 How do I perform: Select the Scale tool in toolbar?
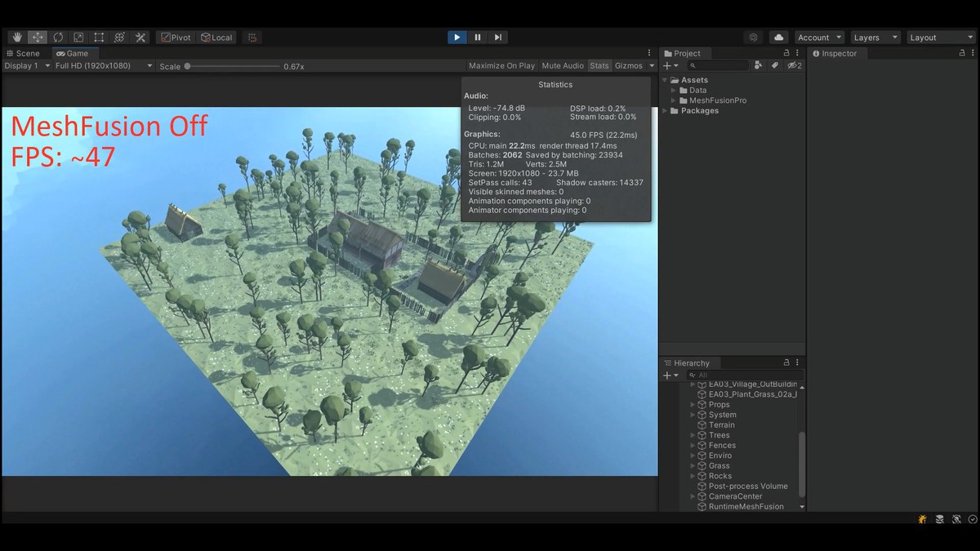pos(78,38)
